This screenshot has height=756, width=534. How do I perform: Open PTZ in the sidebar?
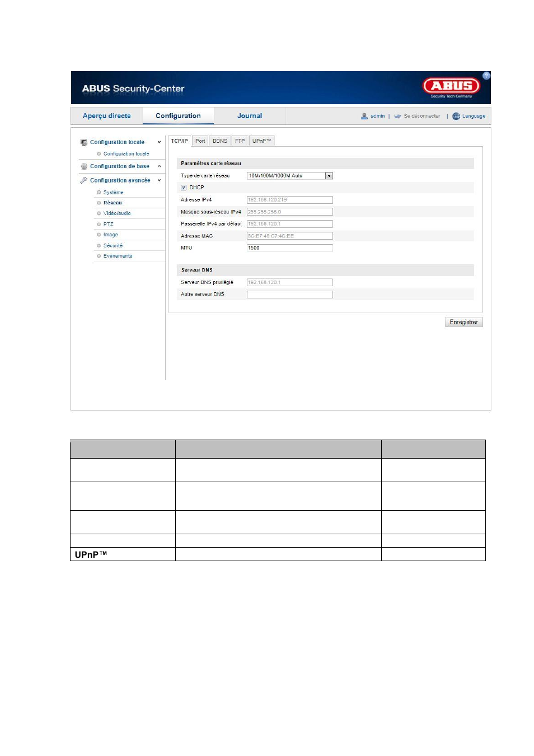[x=109, y=224]
